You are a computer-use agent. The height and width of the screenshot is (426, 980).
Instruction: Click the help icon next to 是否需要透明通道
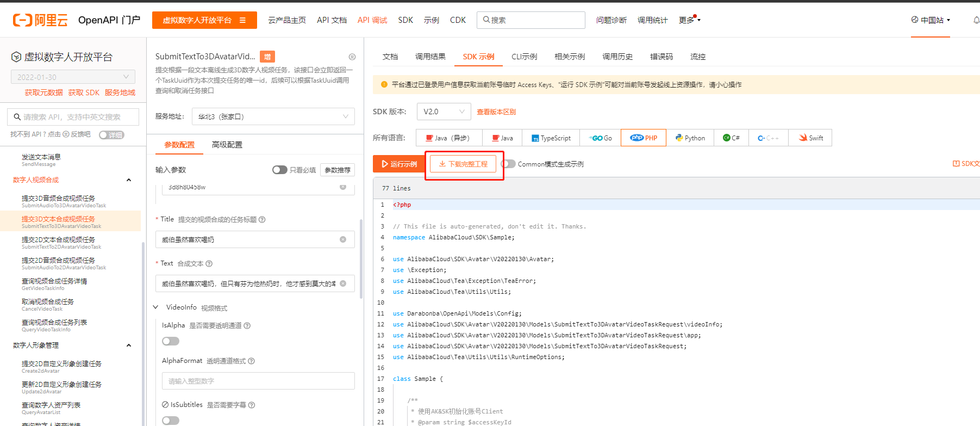[x=247, y=326]
